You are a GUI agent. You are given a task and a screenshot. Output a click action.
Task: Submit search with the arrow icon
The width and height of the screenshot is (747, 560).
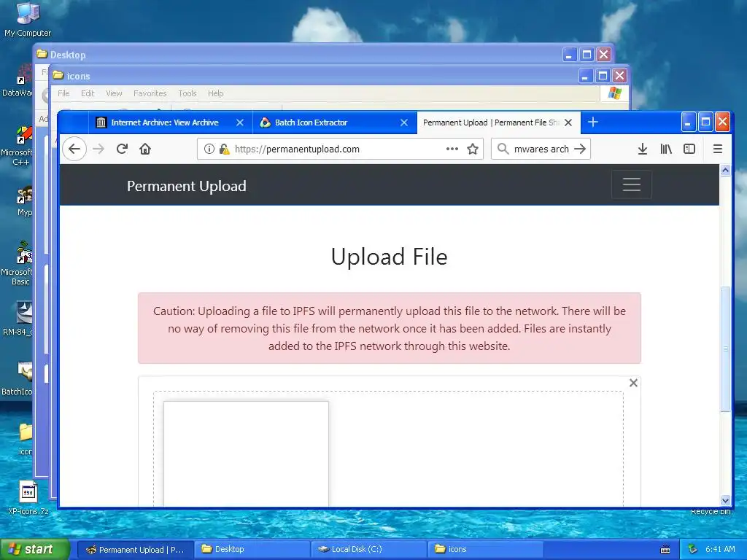coord(580,149)
